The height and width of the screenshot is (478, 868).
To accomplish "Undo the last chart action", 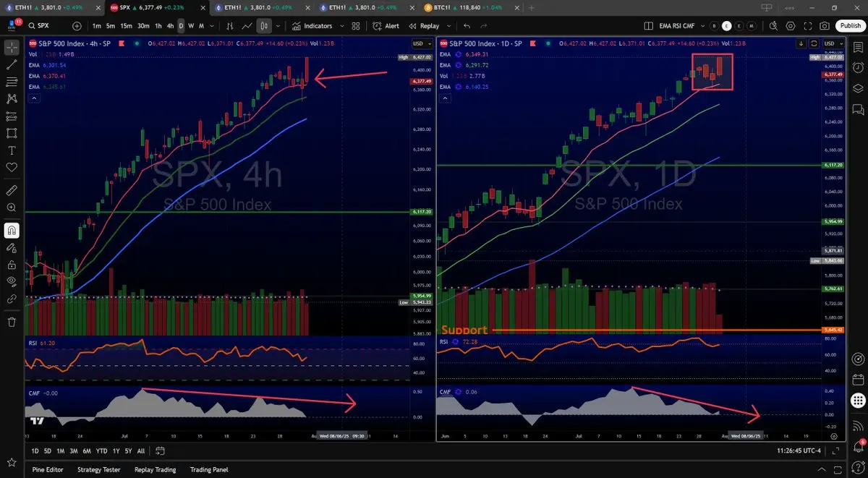I will tap(467, 26).
